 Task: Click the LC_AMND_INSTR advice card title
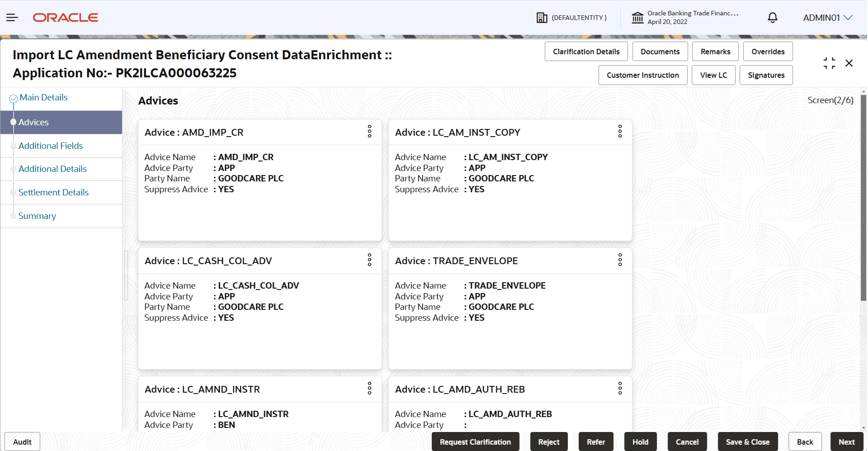click(202, 389)
